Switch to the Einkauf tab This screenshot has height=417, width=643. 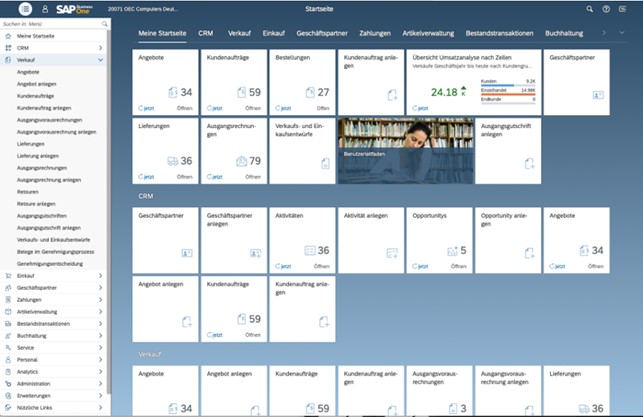coord(273,33)
